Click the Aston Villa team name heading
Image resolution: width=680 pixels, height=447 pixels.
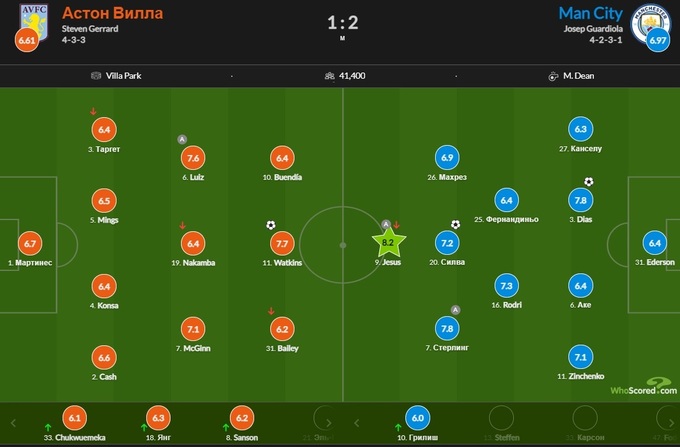point(112,13)
